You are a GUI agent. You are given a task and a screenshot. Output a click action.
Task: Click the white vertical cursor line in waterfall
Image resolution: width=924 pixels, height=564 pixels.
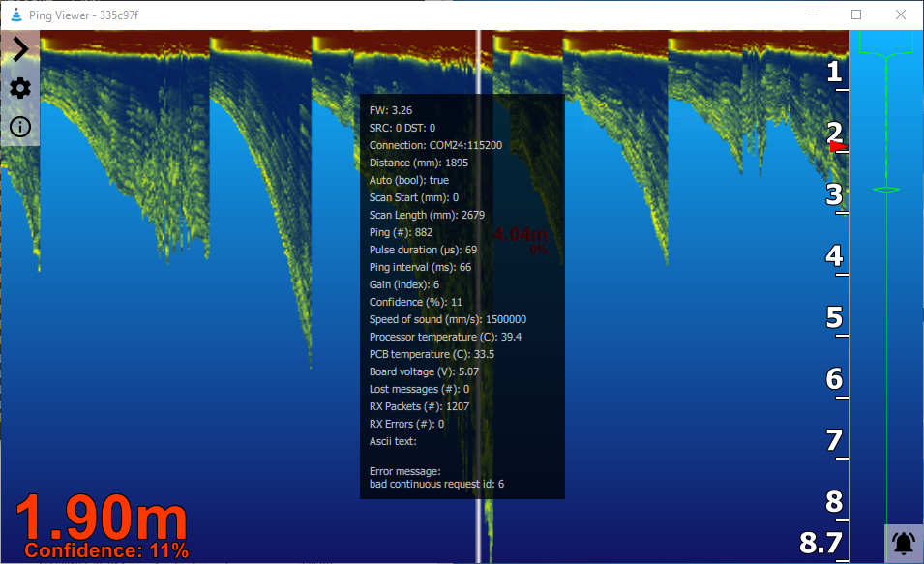479,295
